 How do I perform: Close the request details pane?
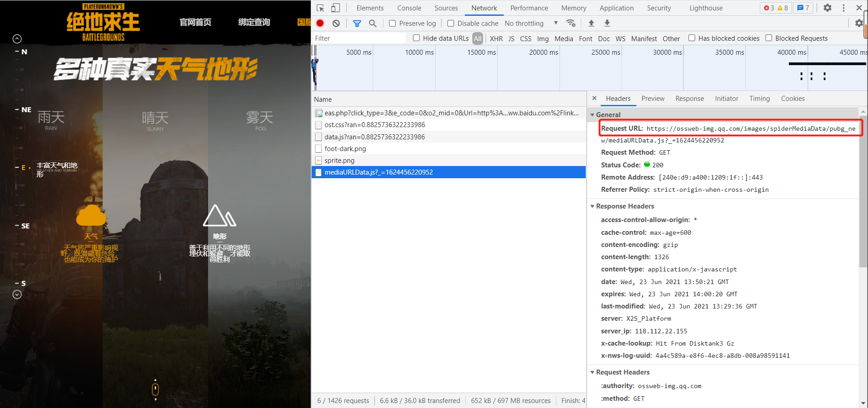tap(594, 98)
